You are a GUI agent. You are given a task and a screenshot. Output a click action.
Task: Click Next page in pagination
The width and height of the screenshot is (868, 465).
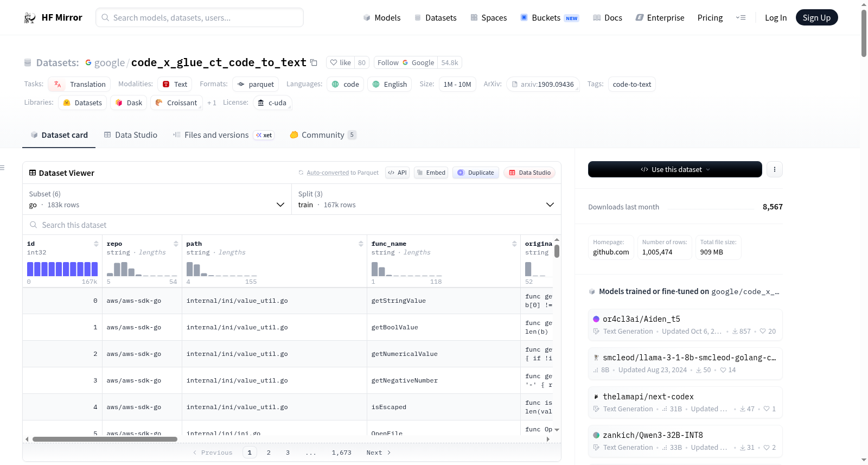379,453
